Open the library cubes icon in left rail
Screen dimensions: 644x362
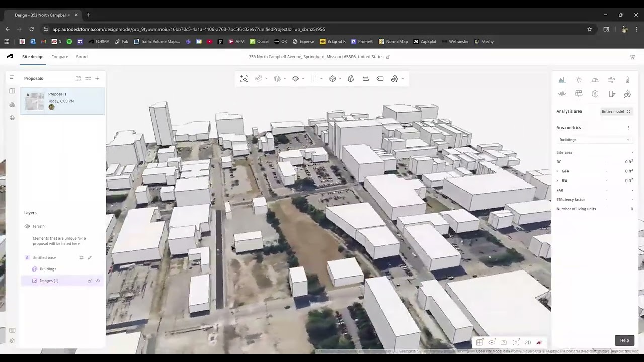12,104
